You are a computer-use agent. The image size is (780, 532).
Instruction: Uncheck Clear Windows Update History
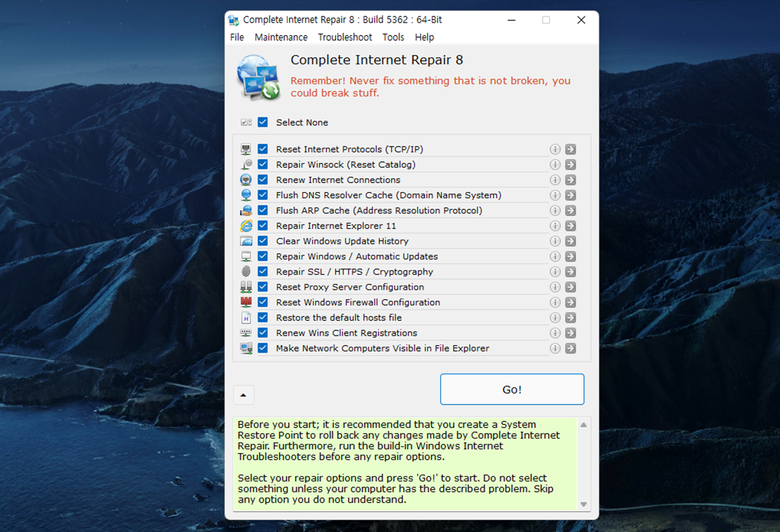tap(263, 241)
